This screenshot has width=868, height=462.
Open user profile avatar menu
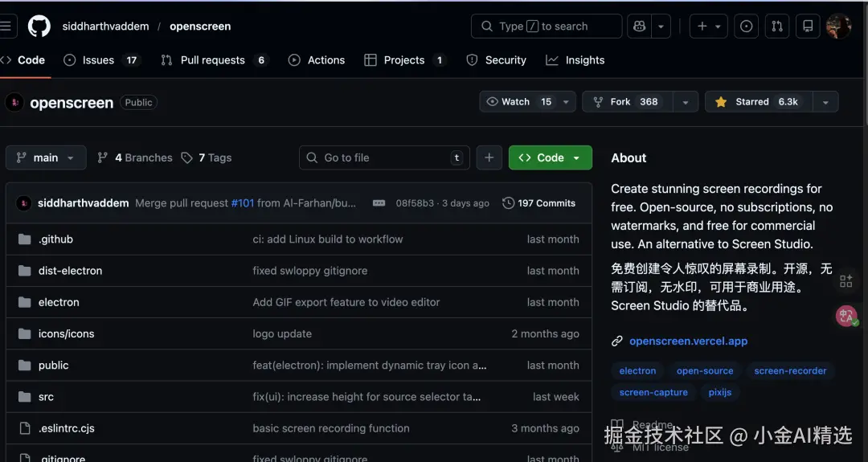(838, 26)
